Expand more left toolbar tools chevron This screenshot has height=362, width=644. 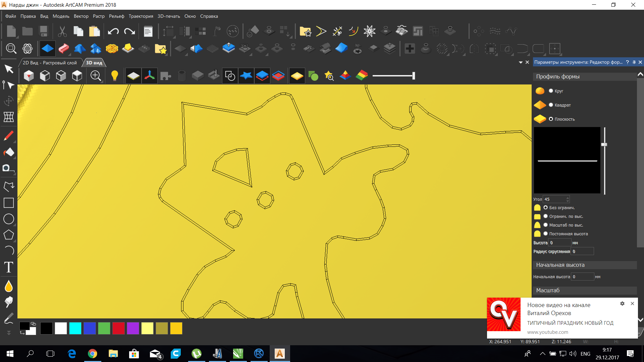tap(9, 333)
